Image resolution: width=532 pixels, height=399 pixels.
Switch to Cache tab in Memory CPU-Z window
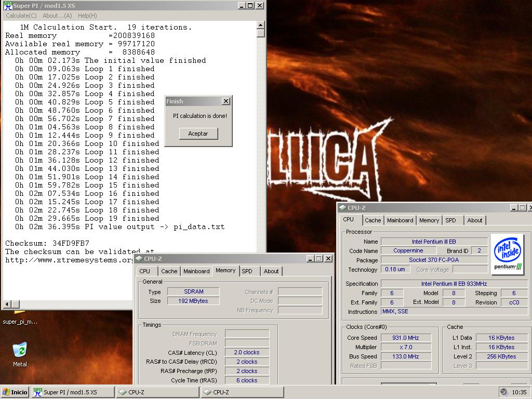169,271
